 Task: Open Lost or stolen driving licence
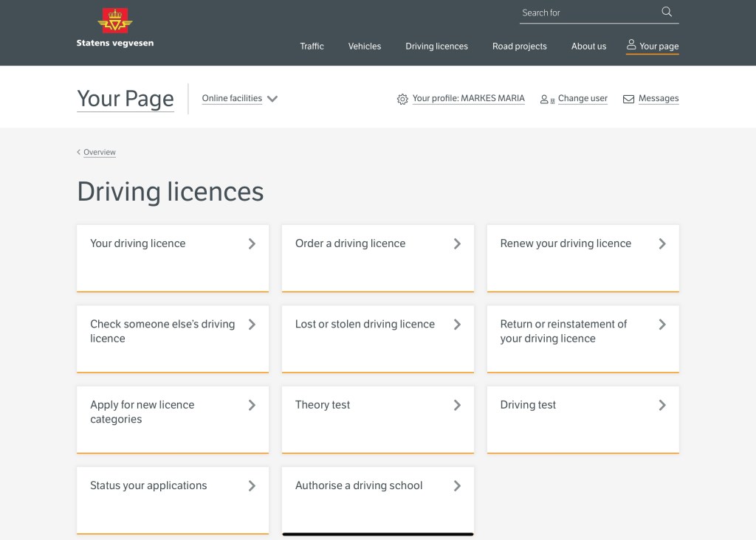(377, 338)
